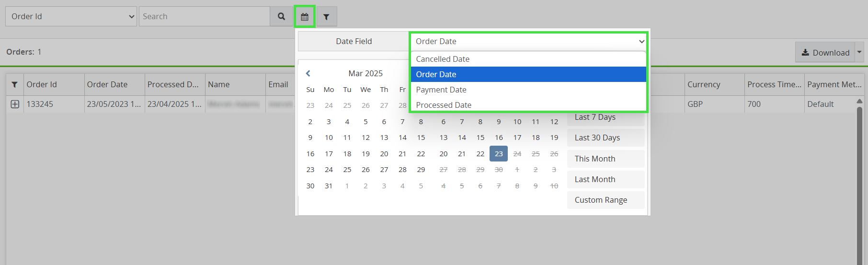Expand order row 133245 with plus icon
The image size is (868, 265).
(15, 104)
